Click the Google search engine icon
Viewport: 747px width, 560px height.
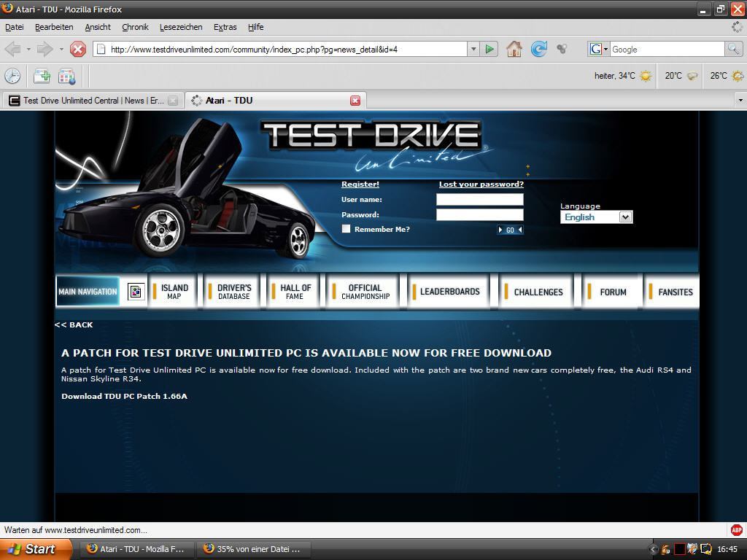pos(595,49)
